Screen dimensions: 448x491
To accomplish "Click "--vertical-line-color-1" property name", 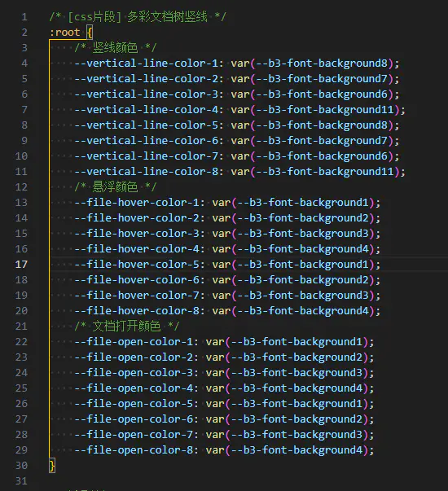I will pyautogui.click(x=146, y=64).
